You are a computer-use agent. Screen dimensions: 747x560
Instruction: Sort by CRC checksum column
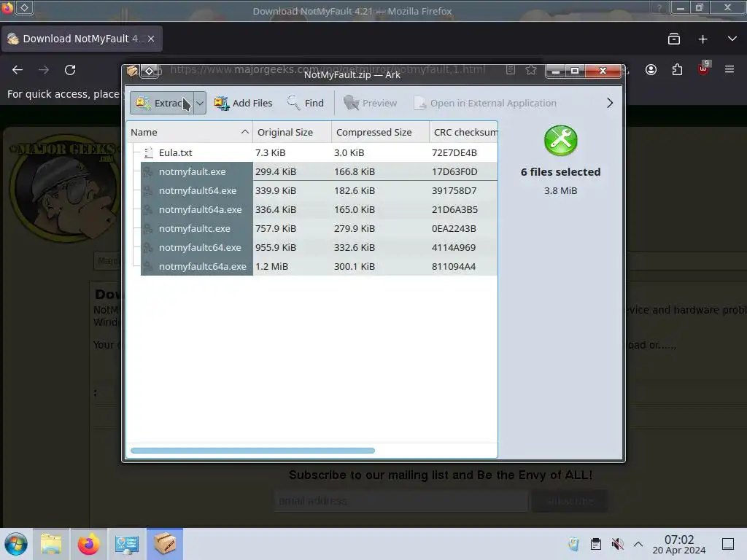pos(463,133)
